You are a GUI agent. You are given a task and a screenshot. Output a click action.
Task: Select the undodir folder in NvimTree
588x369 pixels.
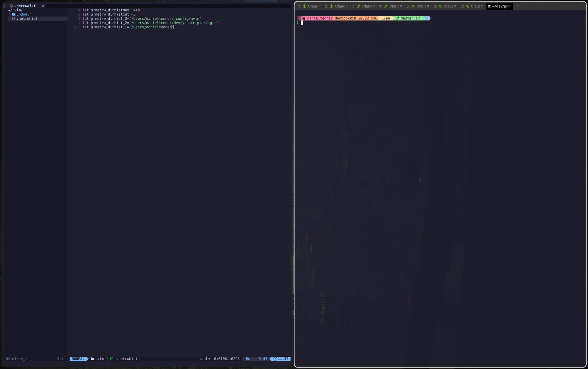24,14
